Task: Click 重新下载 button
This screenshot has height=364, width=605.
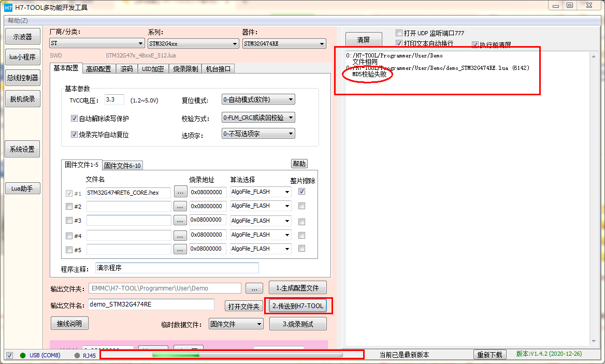Action: pyautogui.click(x=489, y=355)
